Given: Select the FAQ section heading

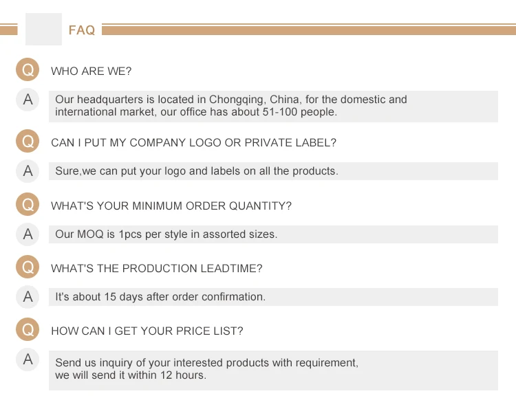Looking at the screenshot, I should tap(82, 30).
